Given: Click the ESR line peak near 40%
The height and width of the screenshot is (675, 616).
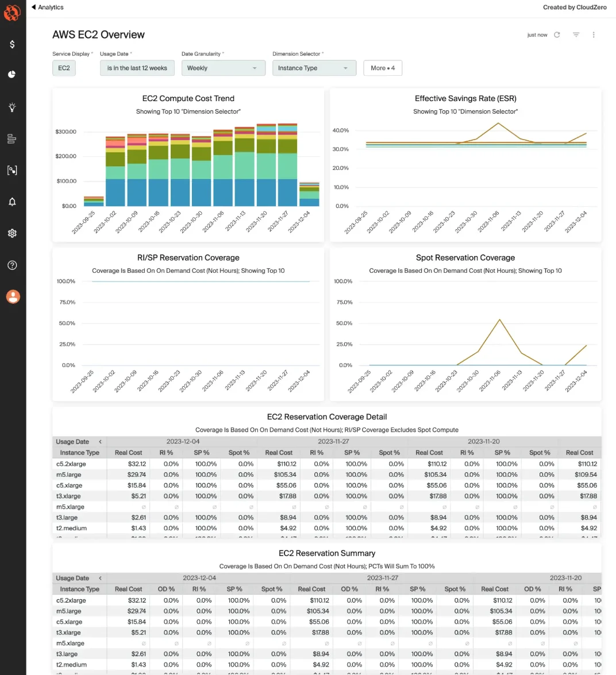Looking at the screenshot, I should click(x=498, y=124).
